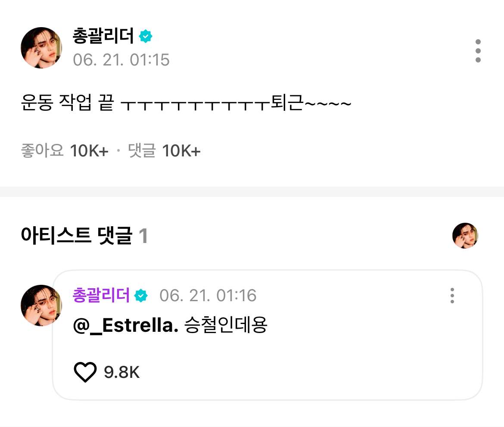
Task: Click the purple 총괄리더 name in the comment
Action: tap(101, 296)
